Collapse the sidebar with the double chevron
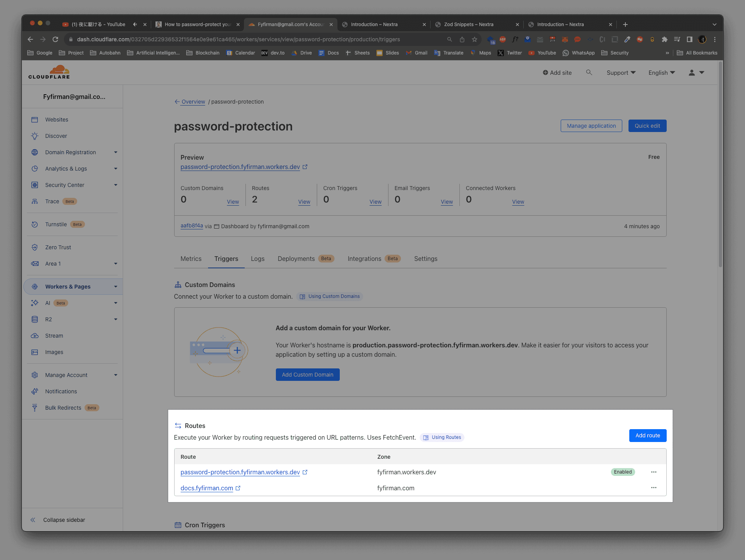Viewport: 745px width, 560px height. click(33, 520)
